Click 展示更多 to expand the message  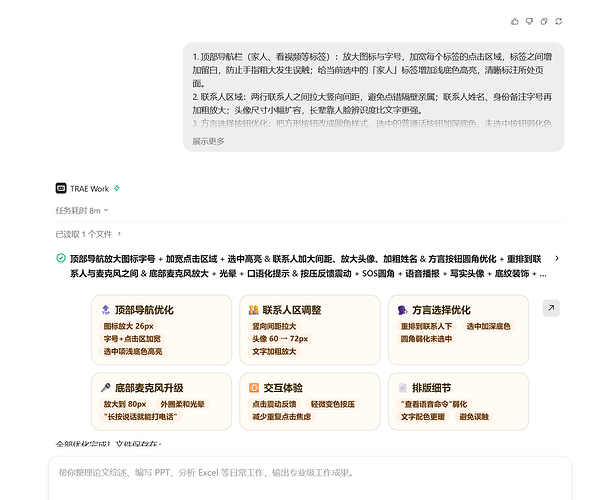point(208,141)
